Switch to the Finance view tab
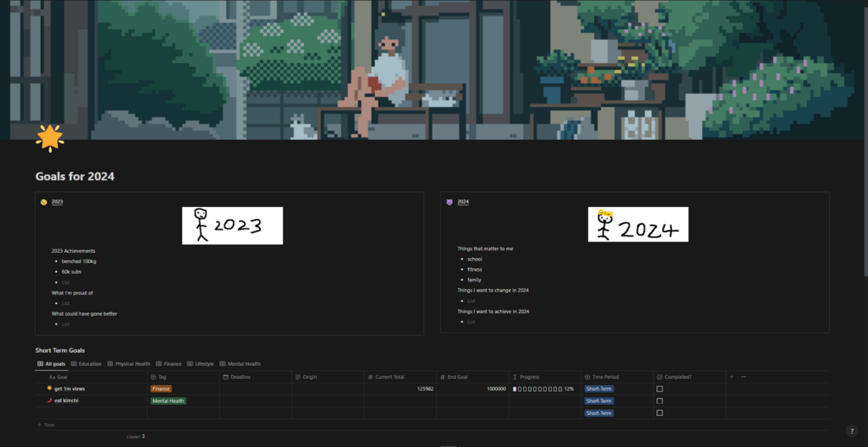 click(168, 364)
